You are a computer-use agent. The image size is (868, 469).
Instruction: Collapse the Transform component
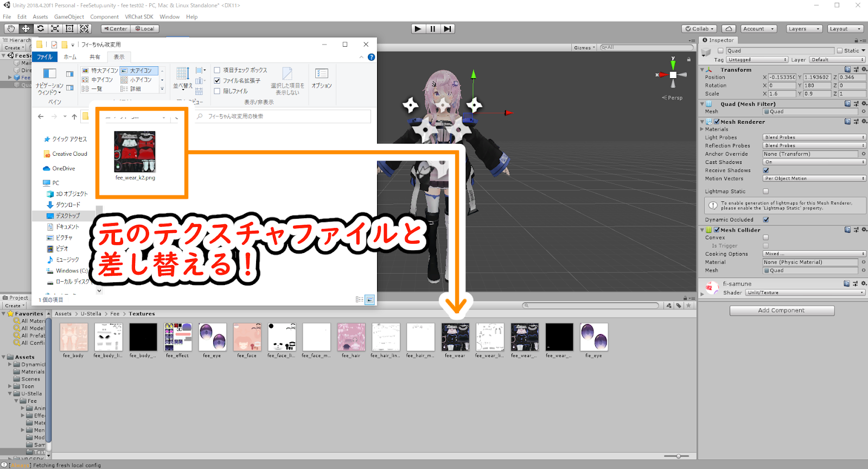pos(702,69)
